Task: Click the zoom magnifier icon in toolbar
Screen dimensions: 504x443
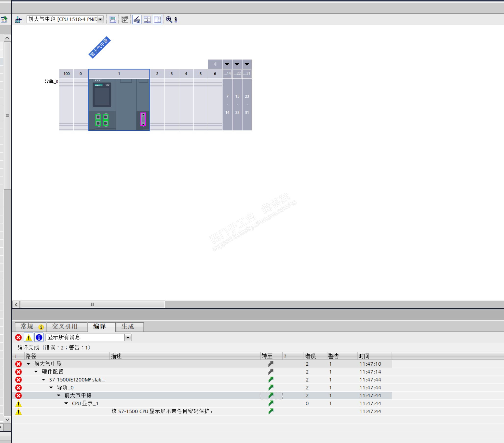Action: click(x=169, y=19)
